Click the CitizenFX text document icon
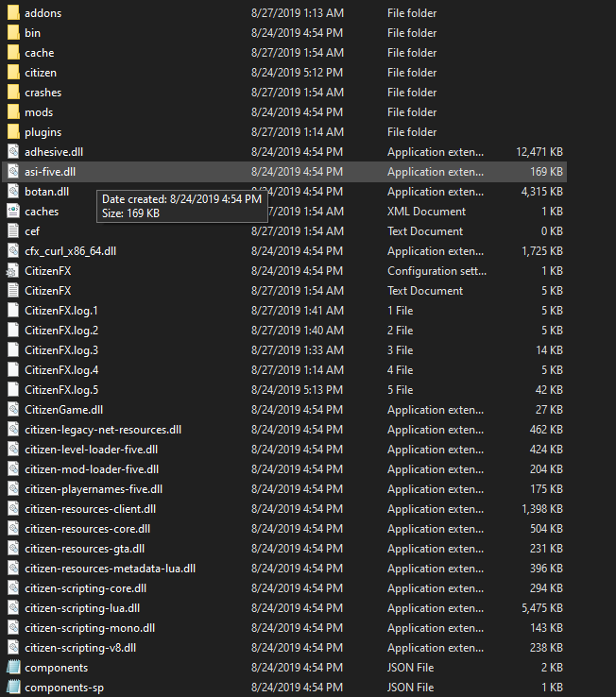 click(13, 291)
